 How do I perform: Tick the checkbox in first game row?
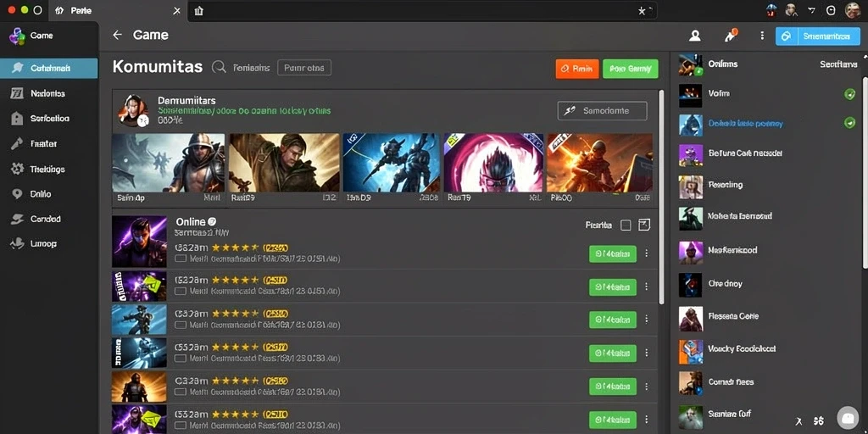click(180, 259)
